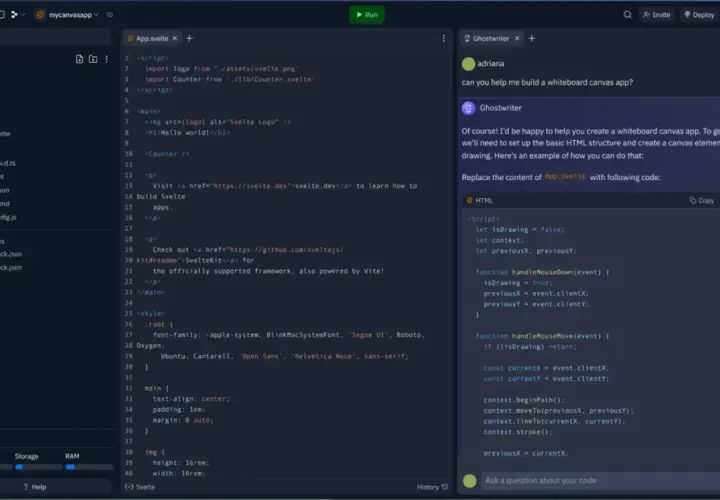720x500 pixels.
Task: Click the 'svelte.dev' link text in code
Action: pos(315,186)
